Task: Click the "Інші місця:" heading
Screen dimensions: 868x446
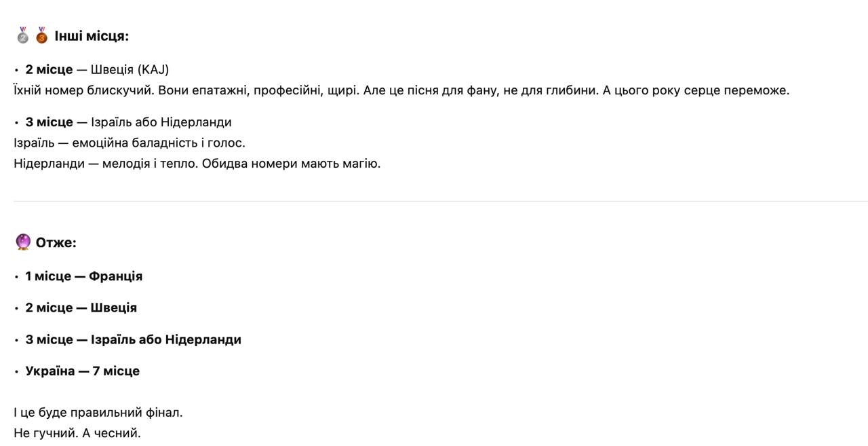Action: coord(92,36)
